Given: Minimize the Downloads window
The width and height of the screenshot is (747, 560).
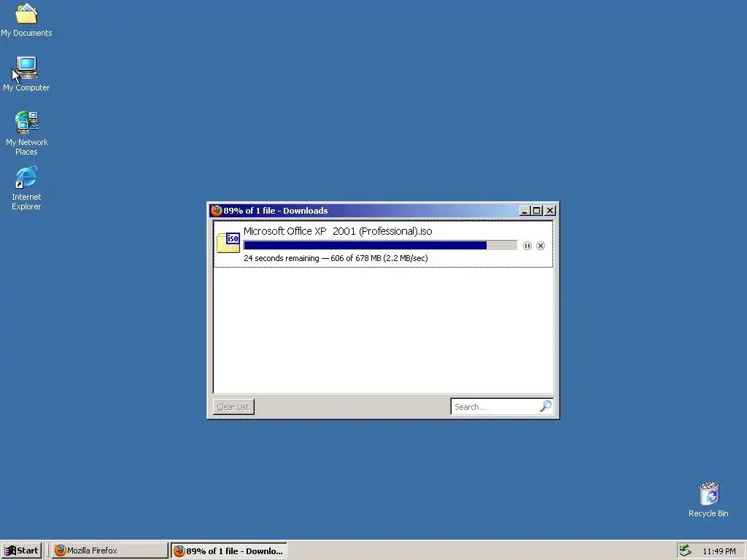Looking at the screenshot, I should (525, 211).
